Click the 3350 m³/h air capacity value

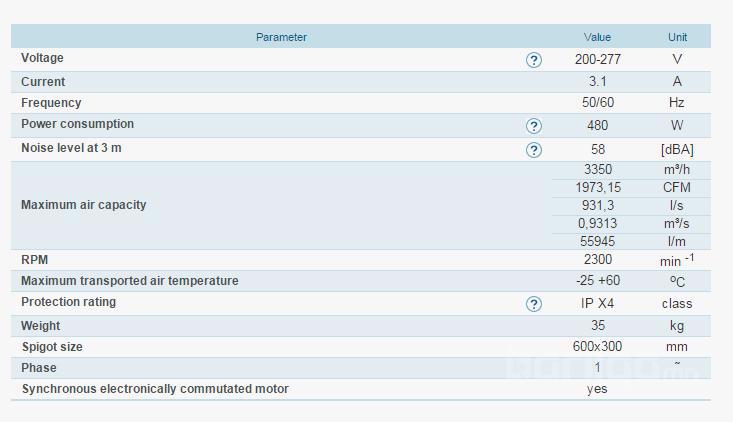(x=597, y=170)
